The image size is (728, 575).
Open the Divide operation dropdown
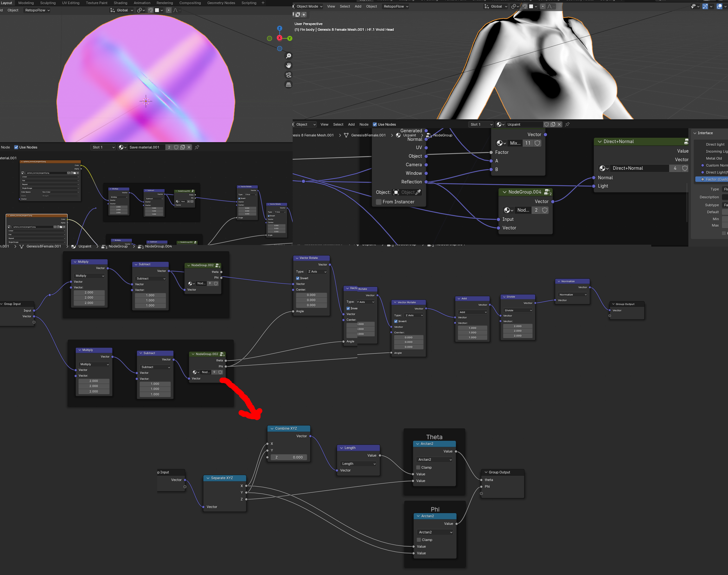tap(518, 310)
